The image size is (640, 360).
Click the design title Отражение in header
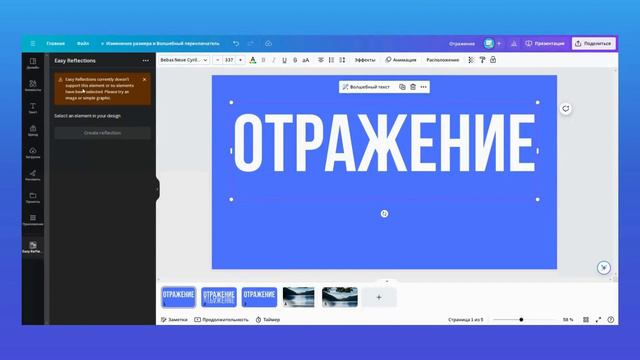pyautogui.click(x=462, y=44)
